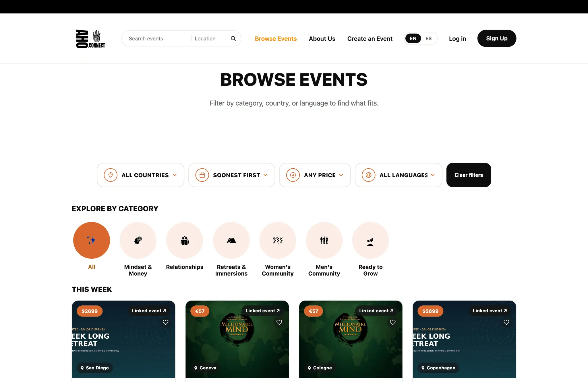Select the Retreats & Immersions tent icon
Viewport: 588px width, 382px height.
point(231,240)
